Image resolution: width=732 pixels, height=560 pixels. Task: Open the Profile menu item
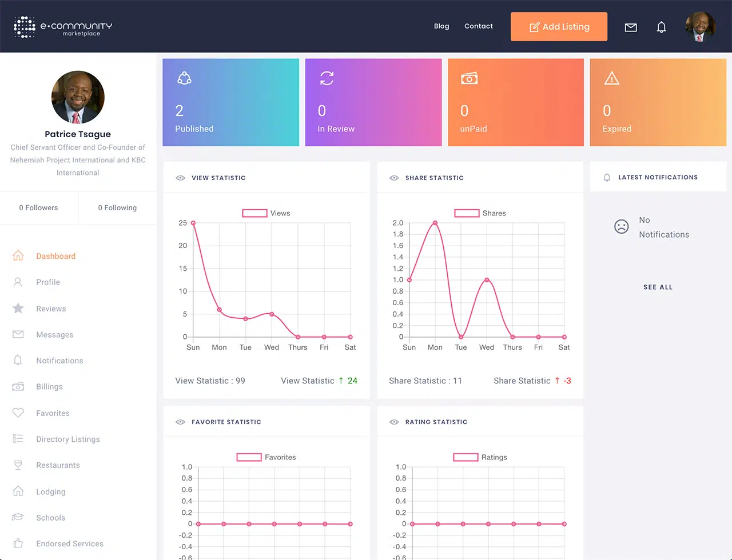pyautogui.click(x=48, y=282)
